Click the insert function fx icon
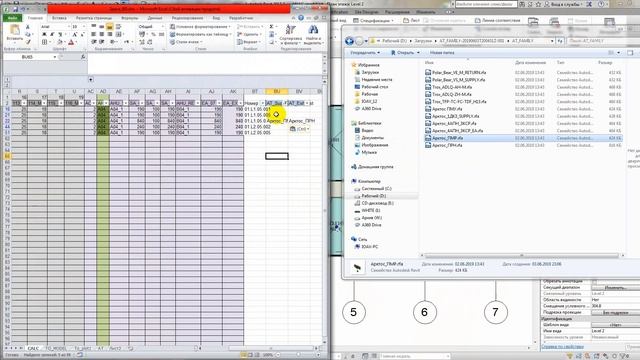 pos(83,57)
